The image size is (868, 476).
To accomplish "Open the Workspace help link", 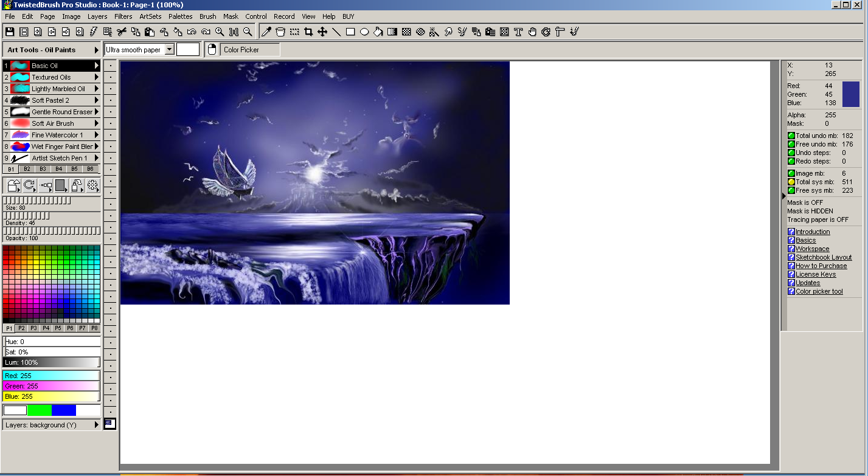I will [813, 249].
